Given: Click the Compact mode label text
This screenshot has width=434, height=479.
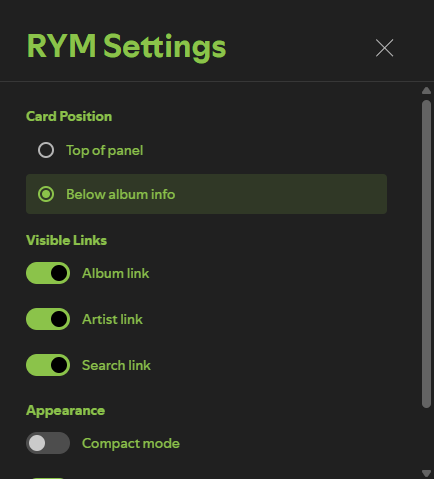Looking at the screenshot, I should (131, 444).
